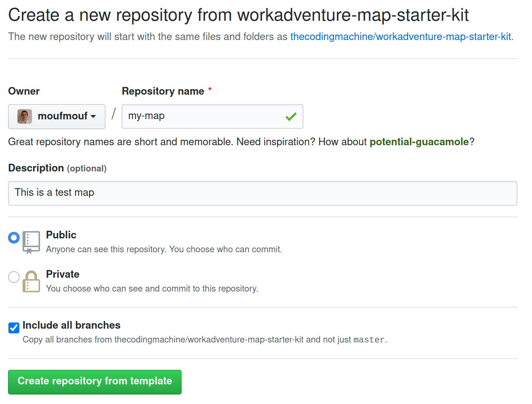
Task: Uncheck the Include all branches checkbox
Action: [x=14, y=328]
